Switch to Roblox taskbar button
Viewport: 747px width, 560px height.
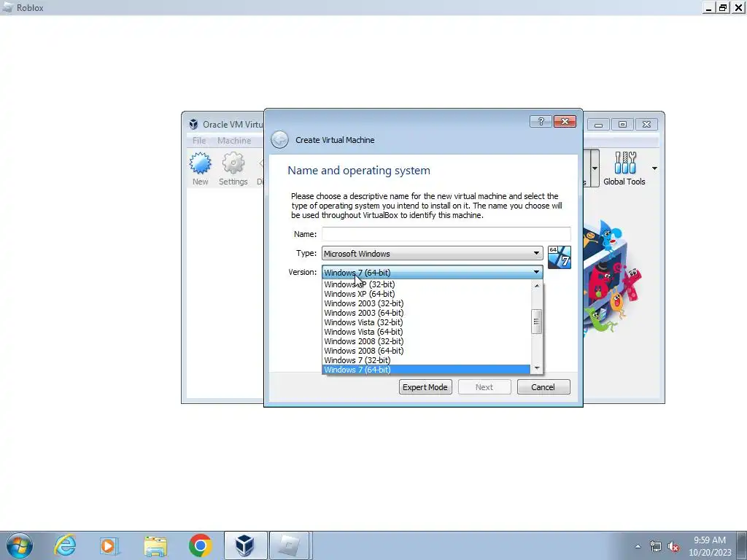(290, 545)
